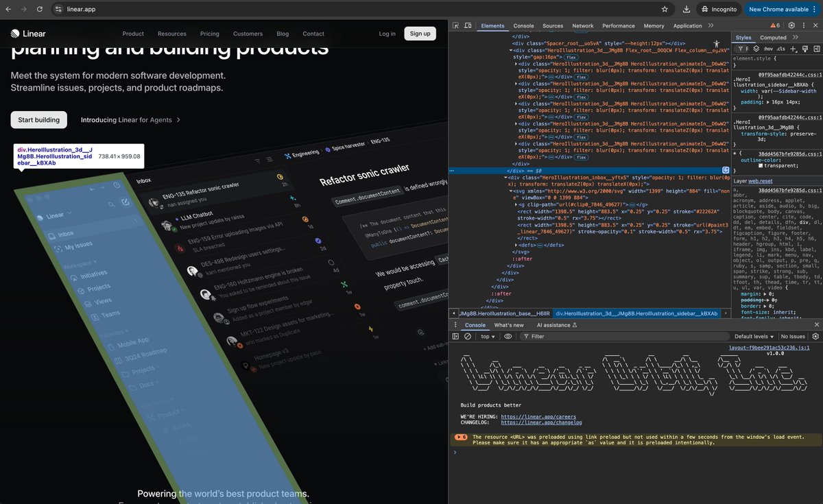Clear the console with the ban icon
The width and height of the screenshot is (823, 504).
click(x=467, y=337)
